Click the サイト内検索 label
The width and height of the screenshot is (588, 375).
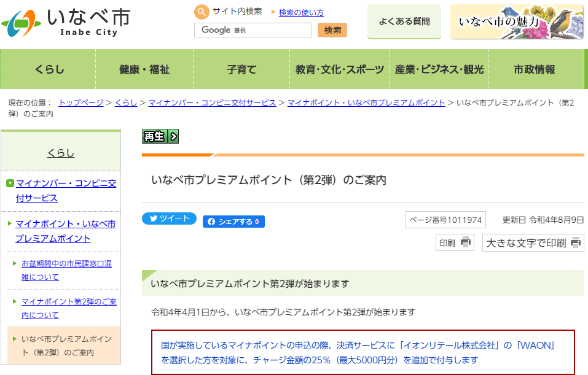237,12
